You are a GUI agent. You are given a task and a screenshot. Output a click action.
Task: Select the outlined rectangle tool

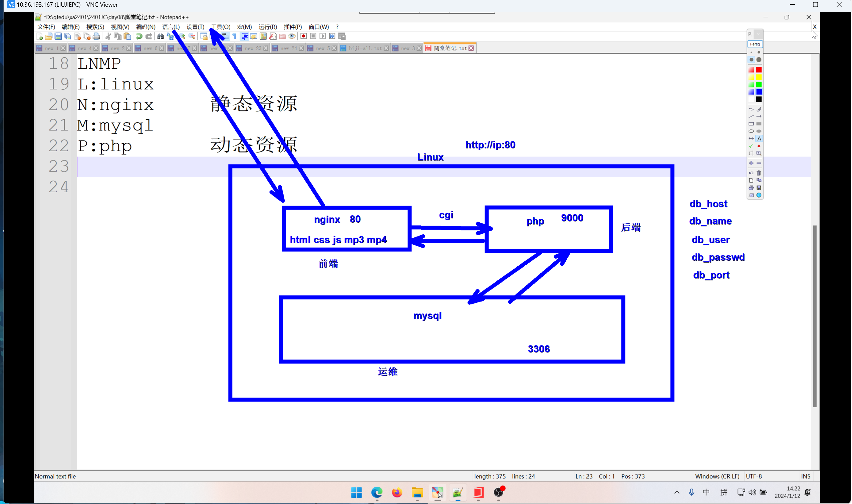pyautogui.click(x=751, y=124)
